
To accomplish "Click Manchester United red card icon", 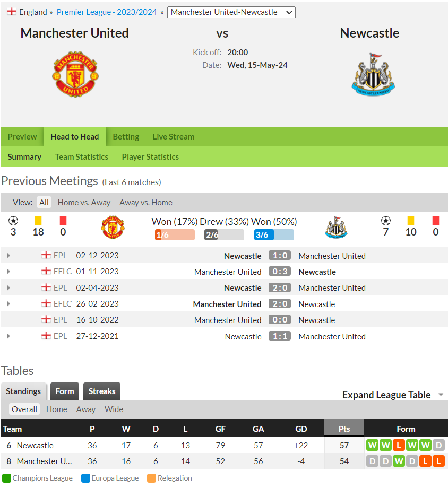I will [x=63, y=221].
